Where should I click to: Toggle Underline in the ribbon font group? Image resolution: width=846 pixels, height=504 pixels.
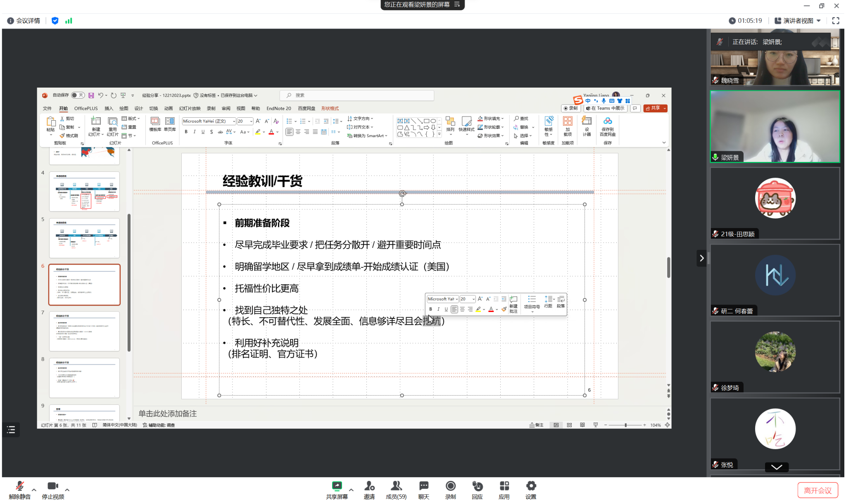[203, 132]
